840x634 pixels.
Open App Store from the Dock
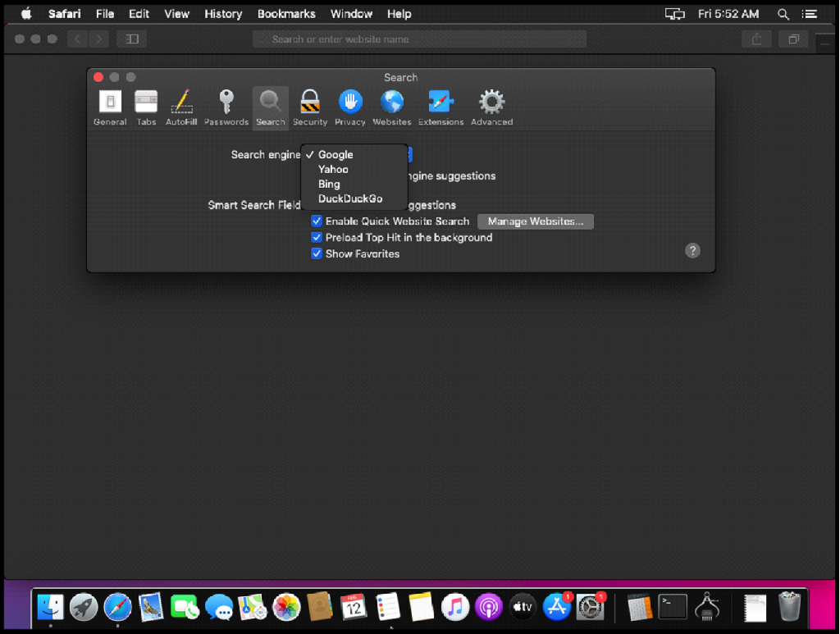557,607
